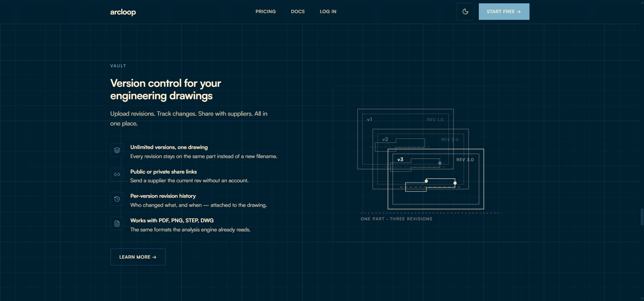Click the 'Upload revisions. Track changes.' subheading

point(189,119)
